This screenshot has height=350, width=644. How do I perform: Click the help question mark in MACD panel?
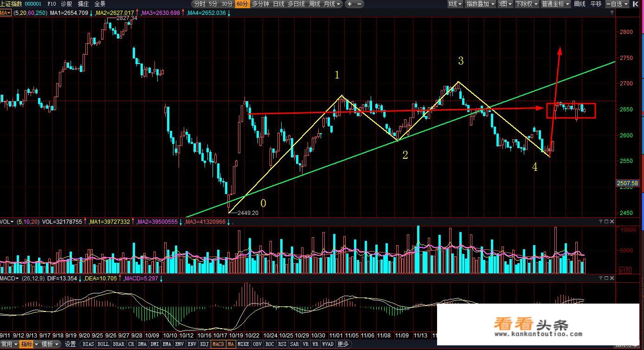pyautogui.click(x=600, y=278)
